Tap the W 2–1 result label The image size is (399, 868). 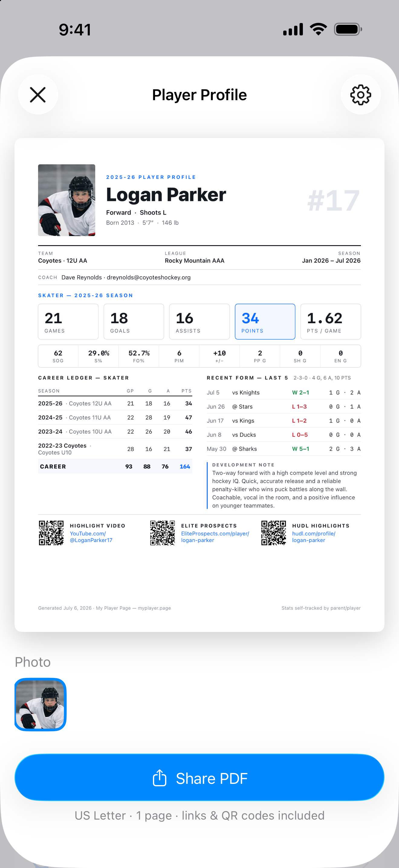coord(300,393)
